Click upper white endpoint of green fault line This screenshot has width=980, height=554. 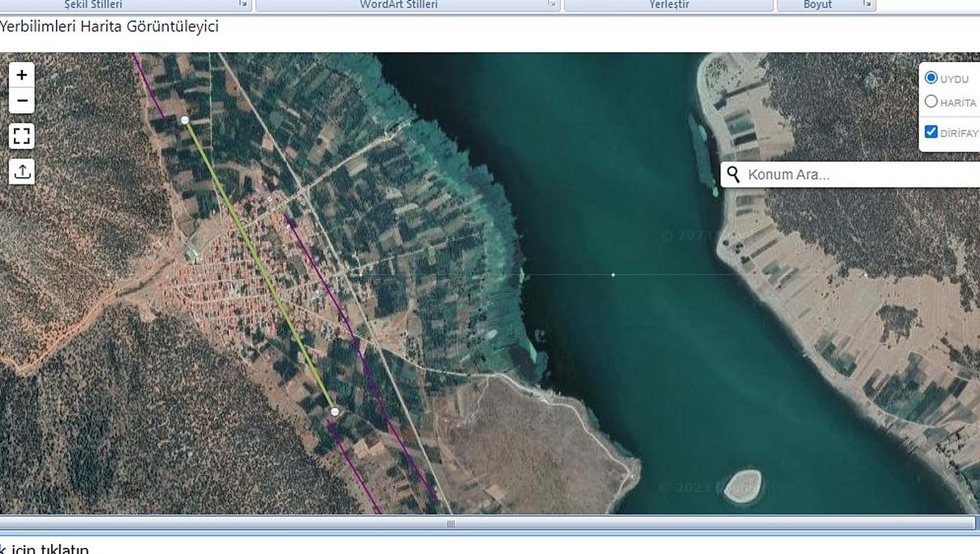[x=185, y=120]
